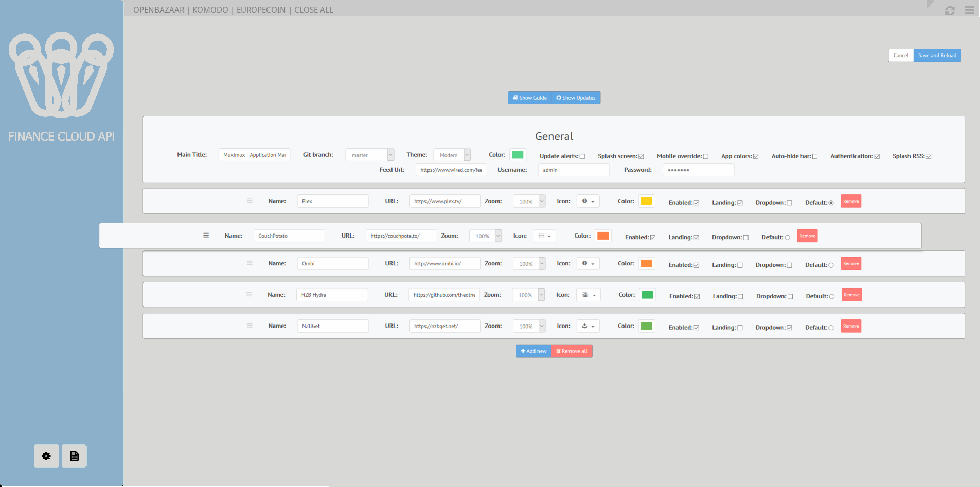Uncheck Enabled for Plex

697,203
